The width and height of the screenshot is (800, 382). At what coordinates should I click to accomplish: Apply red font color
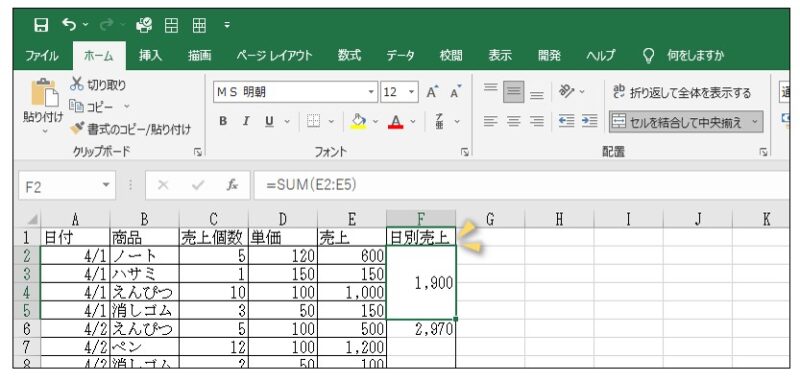click(395, 122)
